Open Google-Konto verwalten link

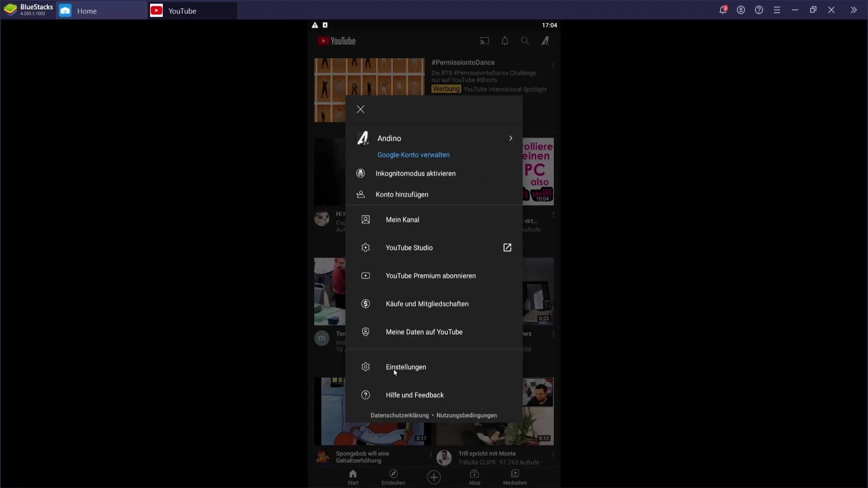(413, 155)
